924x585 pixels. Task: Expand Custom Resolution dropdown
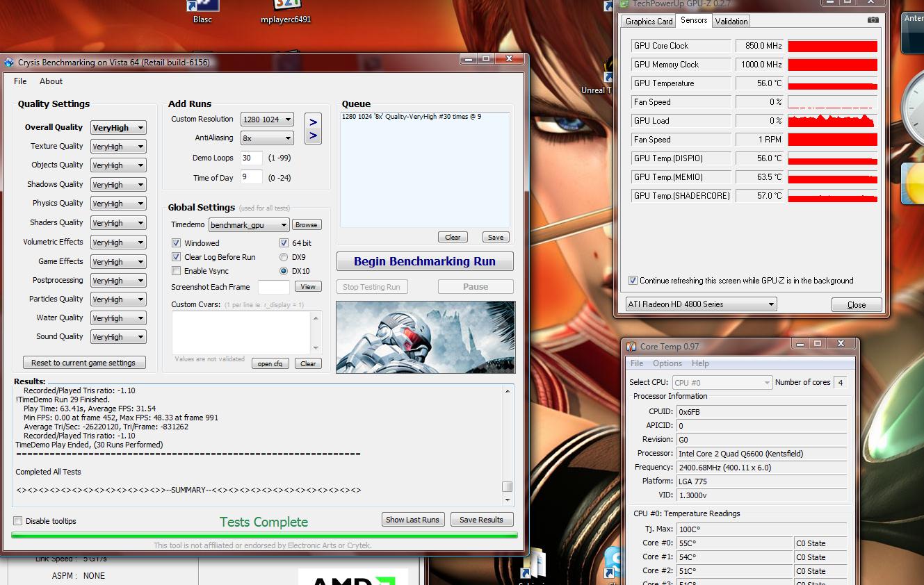point(267,120)
